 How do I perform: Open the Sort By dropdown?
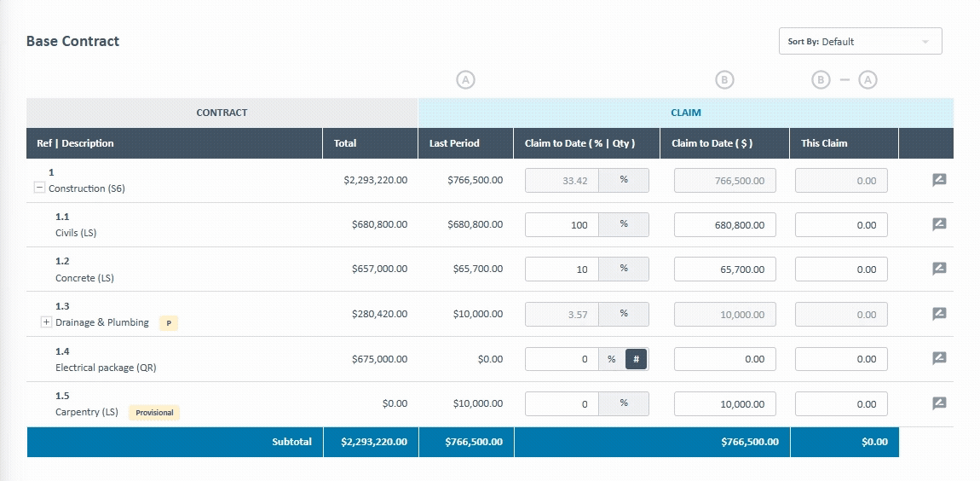point(860,41)
